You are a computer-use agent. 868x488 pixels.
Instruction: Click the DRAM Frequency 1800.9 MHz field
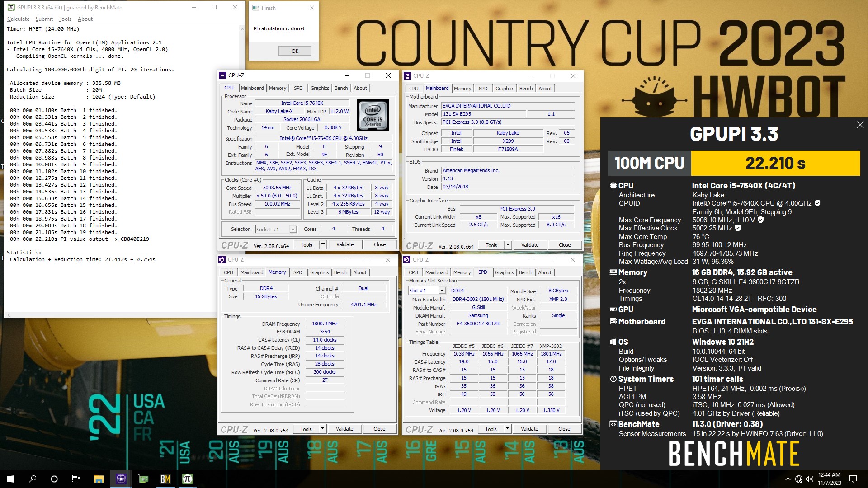(x=325, y=324)
